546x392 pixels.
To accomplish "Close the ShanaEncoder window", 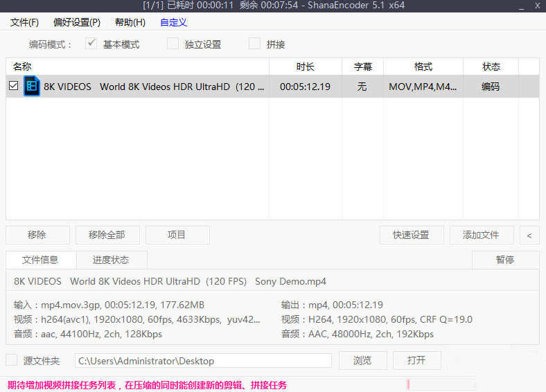I will coord(537,6).
